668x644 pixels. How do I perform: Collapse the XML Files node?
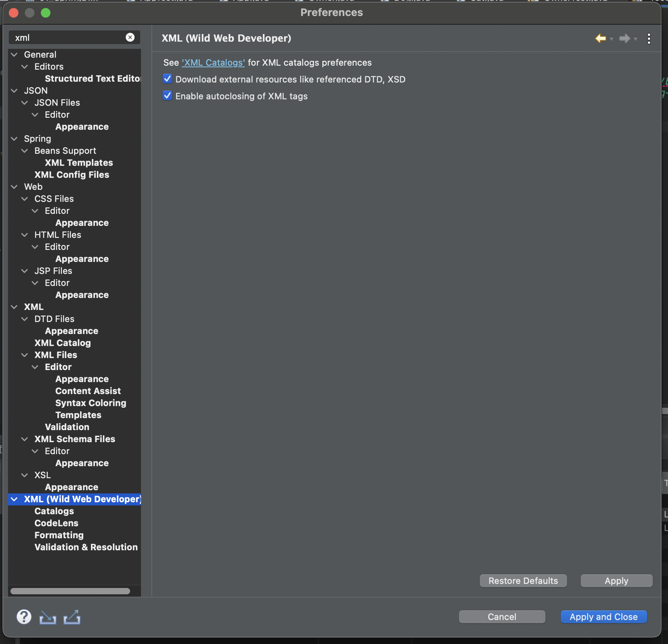(x=25, y=355)
